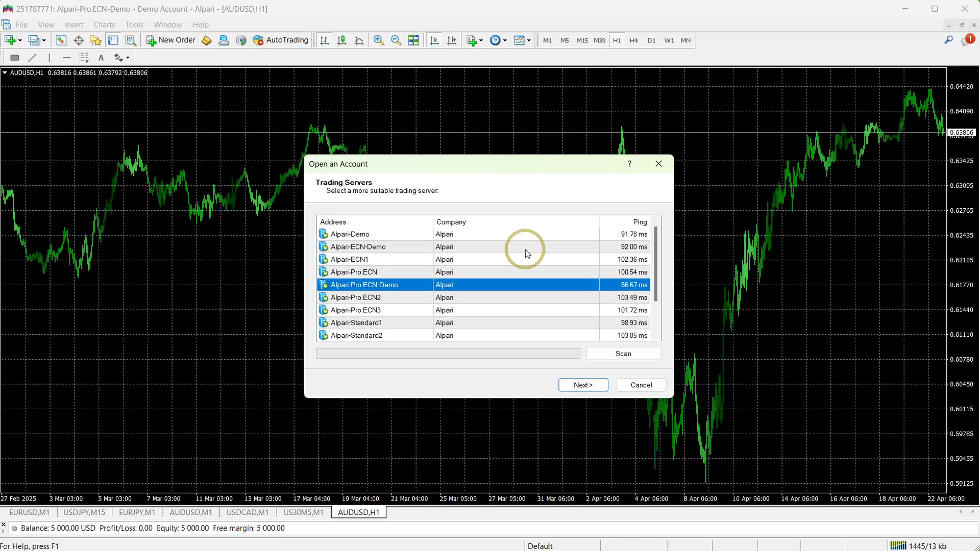980x551 pixels.
Task: Sort servers by the Ping column header
Action: point(624,222)
